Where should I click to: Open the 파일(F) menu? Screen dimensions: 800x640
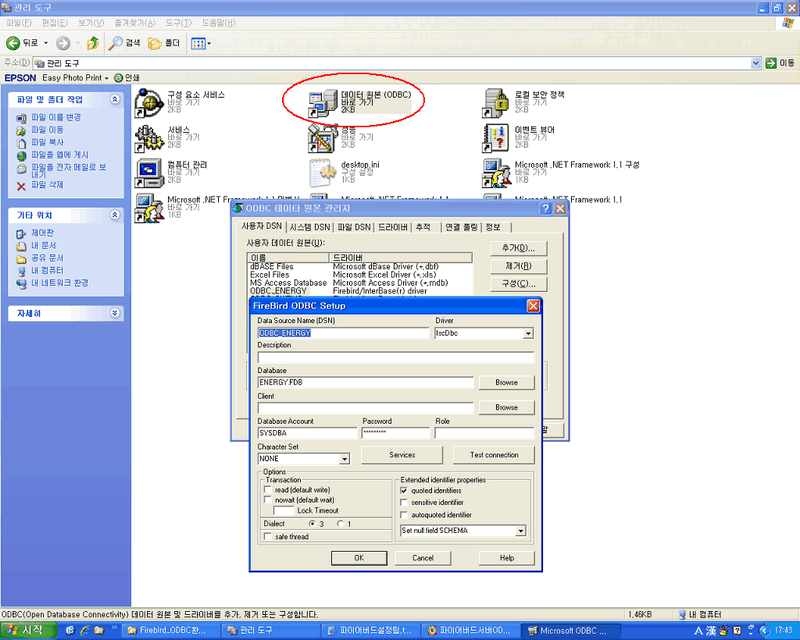pos(19,23)
